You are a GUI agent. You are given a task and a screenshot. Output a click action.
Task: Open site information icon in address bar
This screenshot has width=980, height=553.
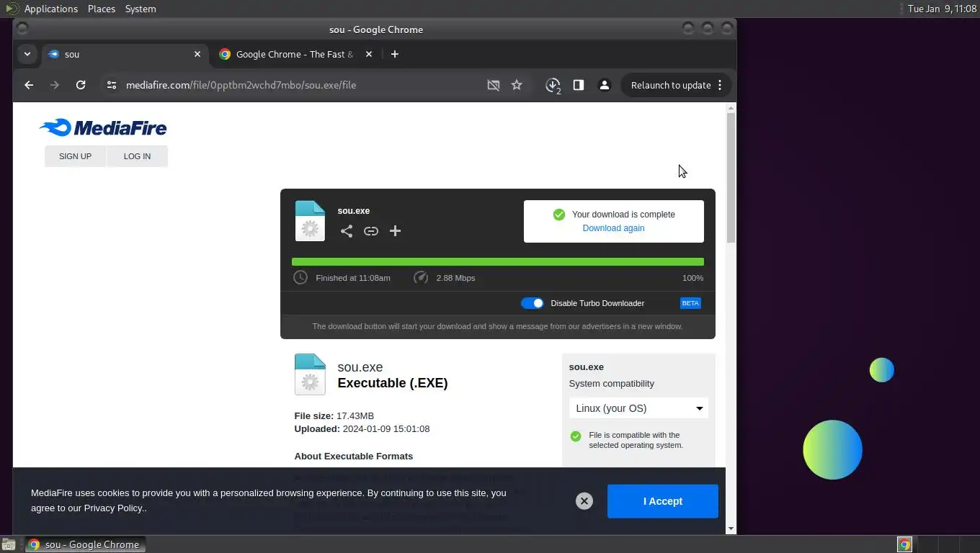coord(111,85)
